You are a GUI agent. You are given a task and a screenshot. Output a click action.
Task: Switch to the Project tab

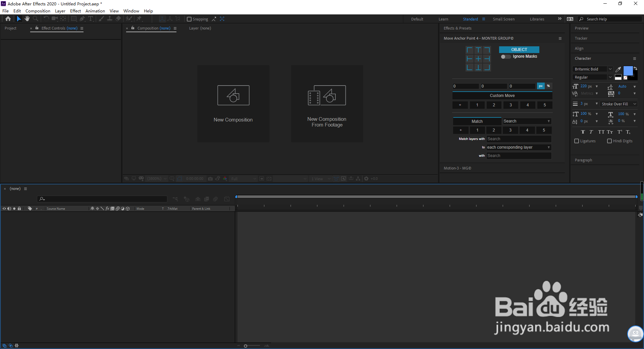click(x=10, y=28)
